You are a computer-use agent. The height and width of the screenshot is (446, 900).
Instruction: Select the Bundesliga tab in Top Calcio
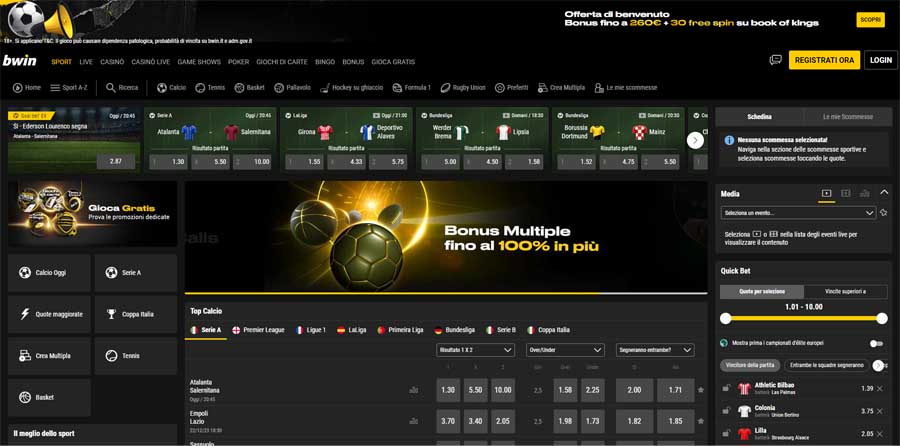point(455,330)
